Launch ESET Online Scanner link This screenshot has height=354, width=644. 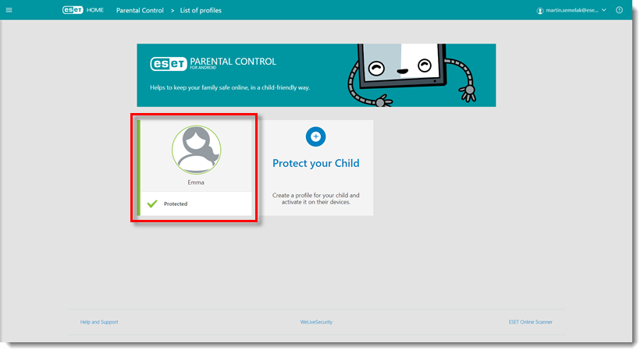[x=529, y=321]
